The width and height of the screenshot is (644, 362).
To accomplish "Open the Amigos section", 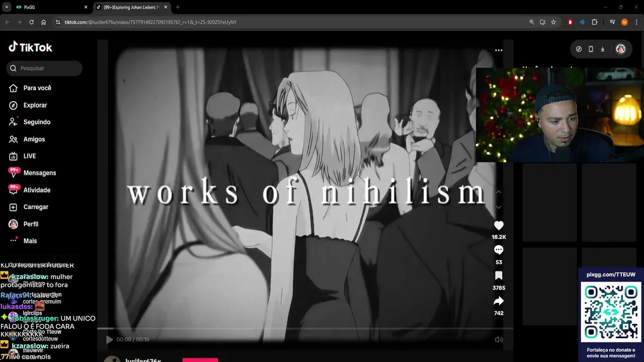I will [27, 139].
